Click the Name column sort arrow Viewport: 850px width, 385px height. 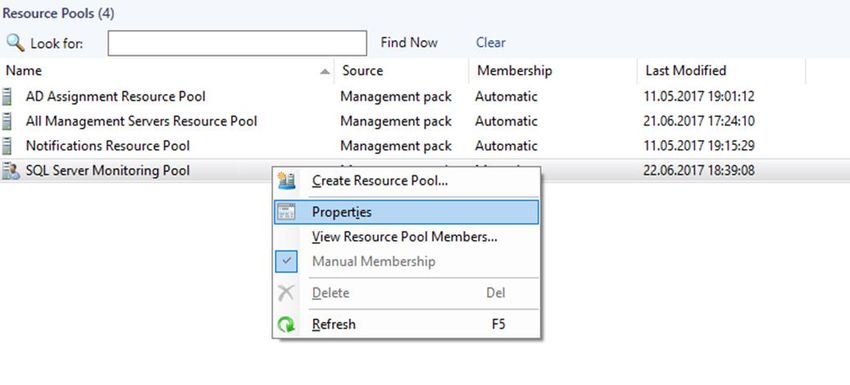[x=325, y=71]
